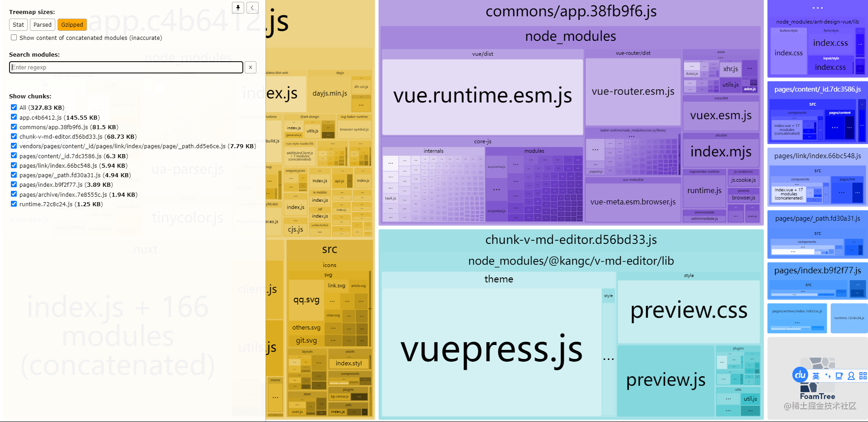Select the runtime.js regenerator block

(704, 191)
